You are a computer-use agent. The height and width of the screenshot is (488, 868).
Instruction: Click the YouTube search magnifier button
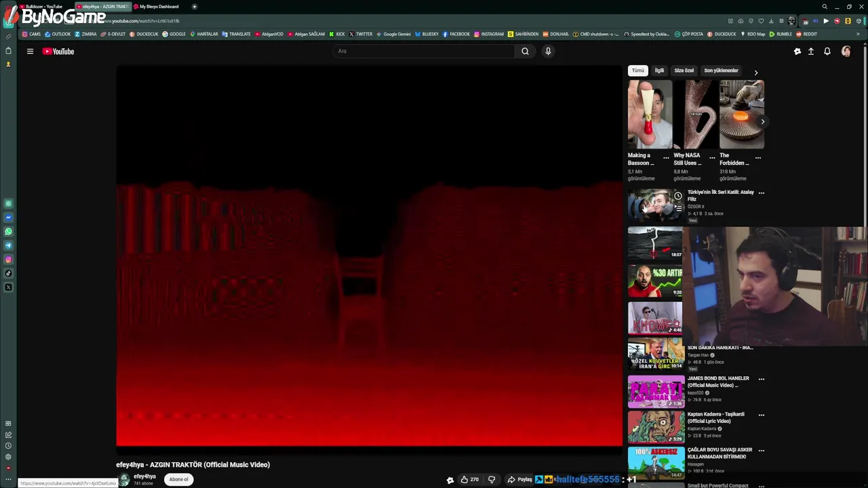525,52
